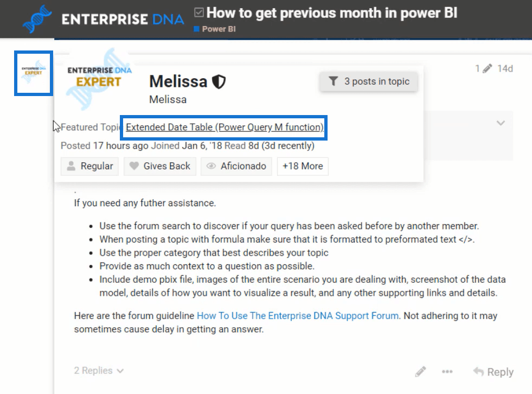Expand the 2 Replies list
Image resolution: width=532 pixels, height=394 pixels.
tap(99, 371)
